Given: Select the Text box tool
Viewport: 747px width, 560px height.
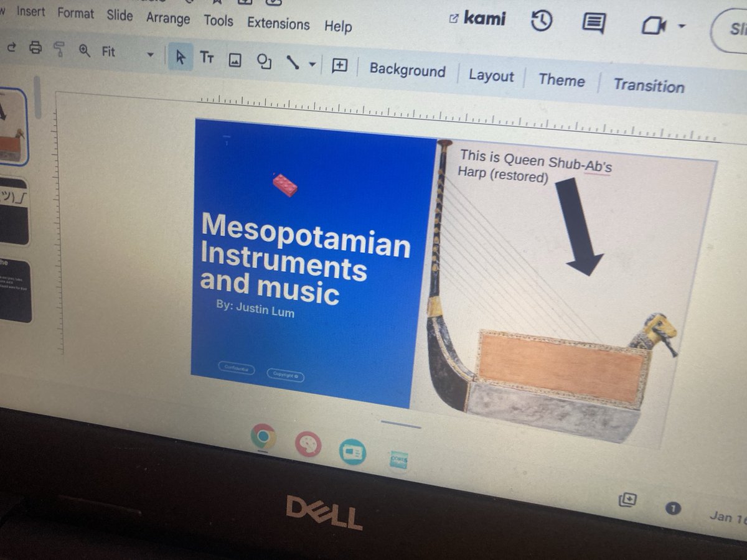Looking at the screenshot, I should pyautogui.click(x=207, y=58).
